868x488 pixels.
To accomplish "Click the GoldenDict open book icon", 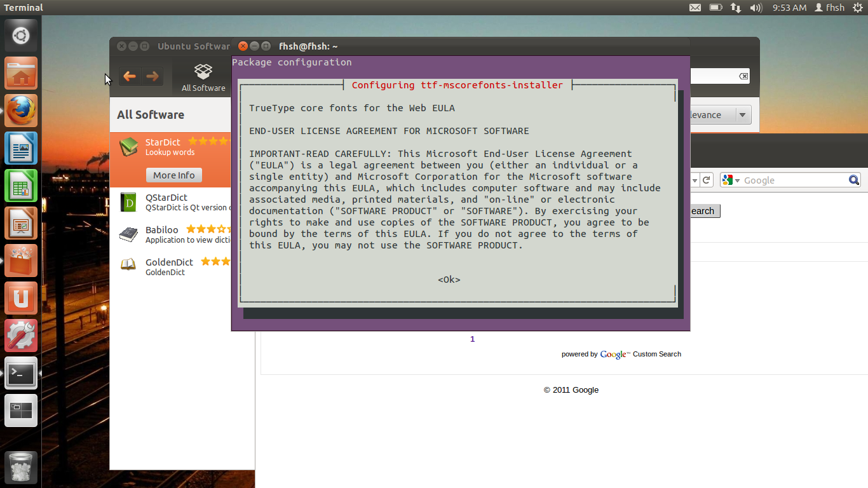I will pyautogui.click(x=128, y=264).
